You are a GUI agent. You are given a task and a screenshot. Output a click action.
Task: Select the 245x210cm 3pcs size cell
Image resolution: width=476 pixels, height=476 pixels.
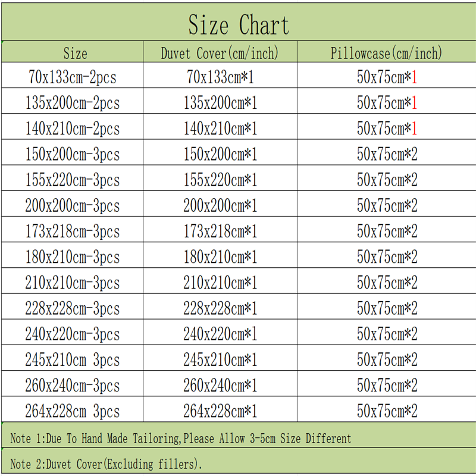click(72, 359)
